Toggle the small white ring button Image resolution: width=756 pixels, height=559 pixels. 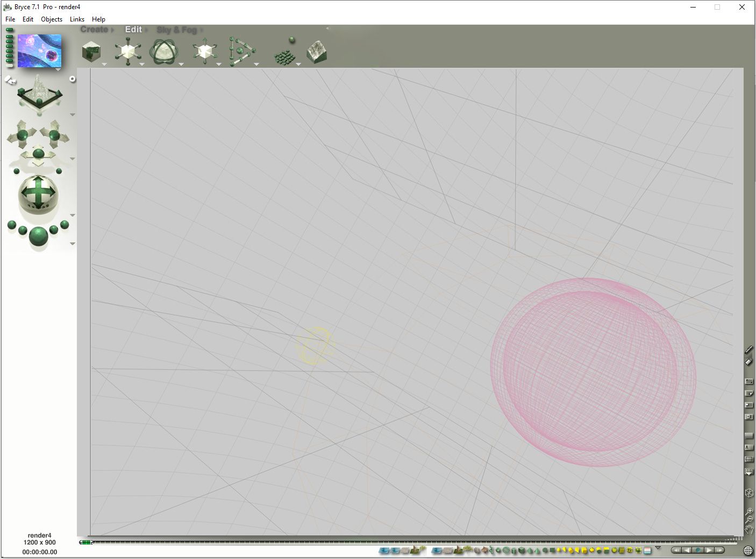[x=72, y=79]
